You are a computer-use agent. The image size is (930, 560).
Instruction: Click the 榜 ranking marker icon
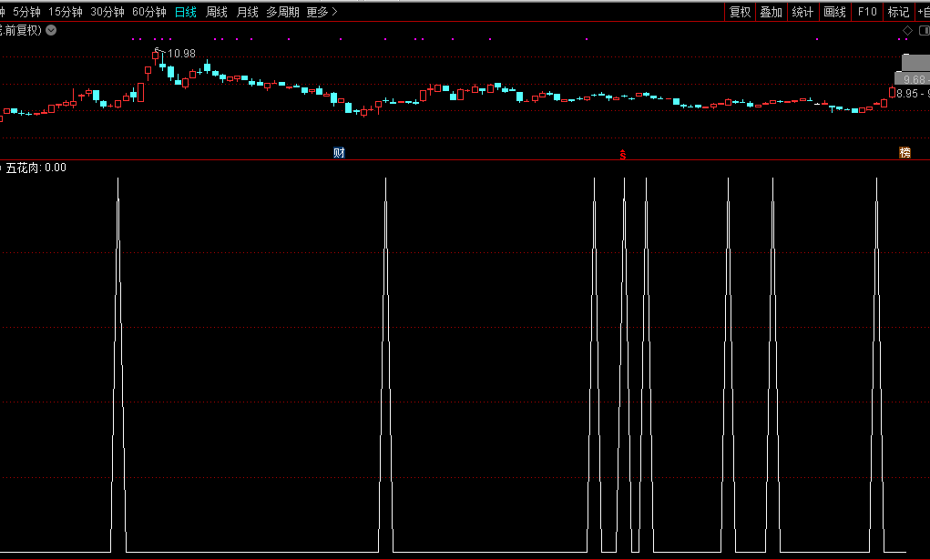pyautogui.click(x=904, y=153)
